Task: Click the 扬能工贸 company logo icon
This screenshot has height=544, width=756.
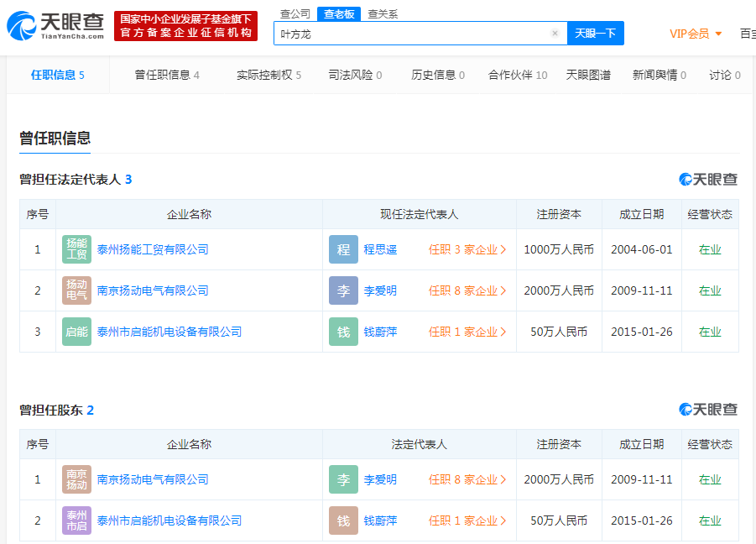Action: click(76, 249)
